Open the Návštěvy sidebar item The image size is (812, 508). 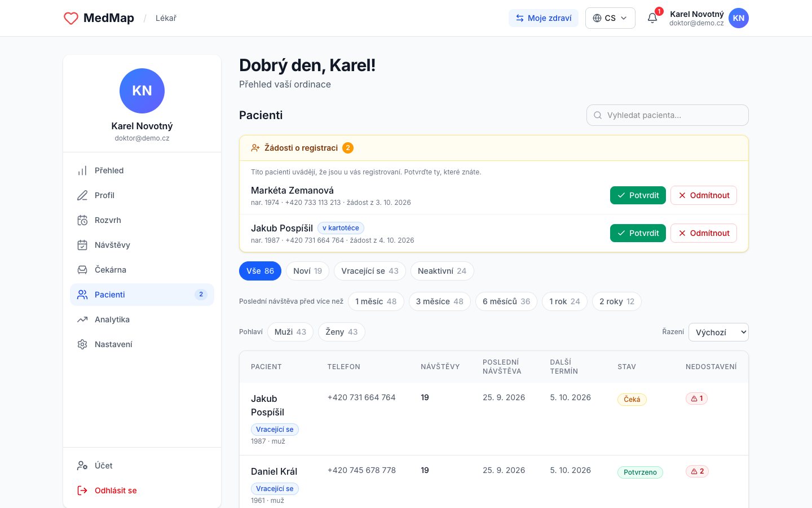(x=142, y=245)
